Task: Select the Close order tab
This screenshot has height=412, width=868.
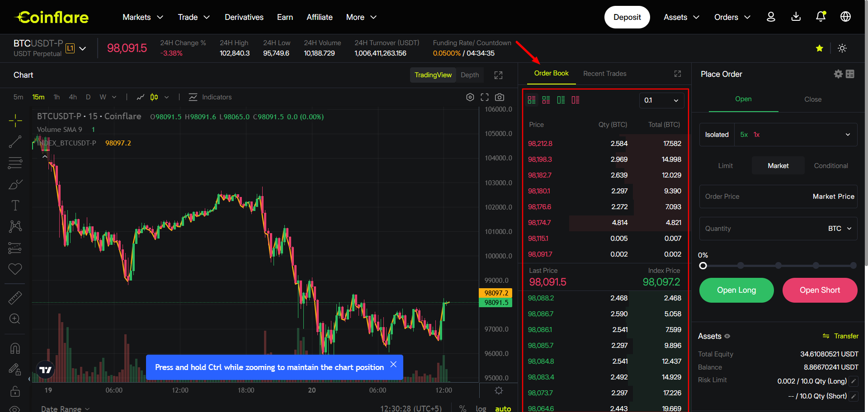Action: click(813, 99)
